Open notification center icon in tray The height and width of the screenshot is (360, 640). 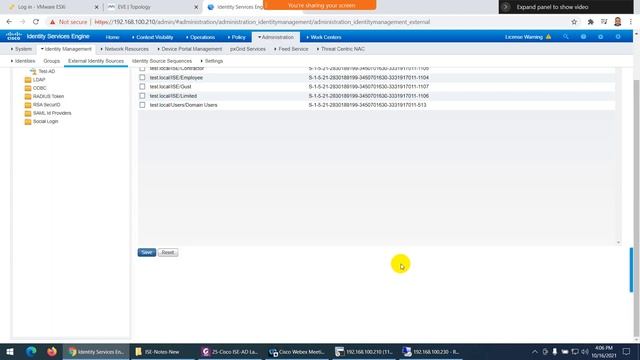coord(627,351)
